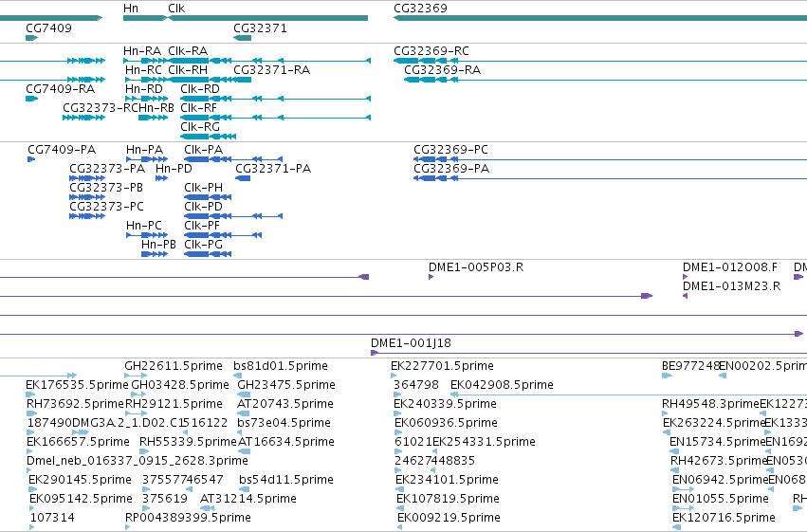Select protein Clk-PF
Screen dimensions: 807x532
point(202,226)
